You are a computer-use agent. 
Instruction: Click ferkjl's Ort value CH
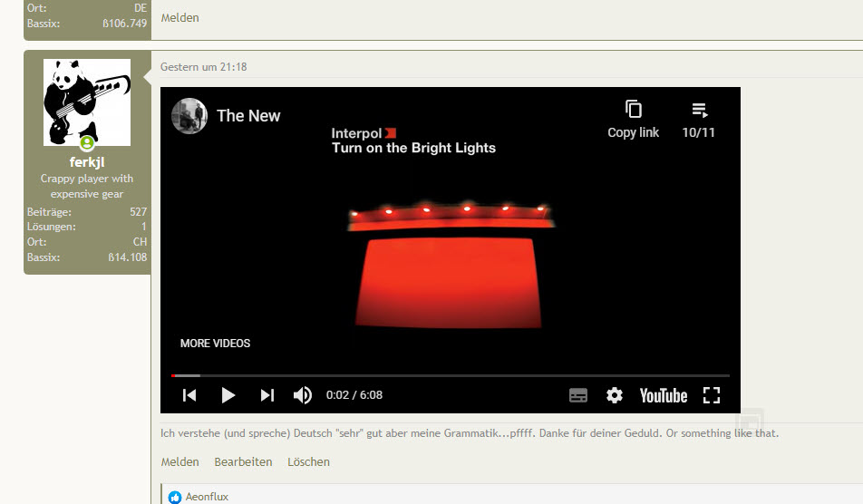140,242
